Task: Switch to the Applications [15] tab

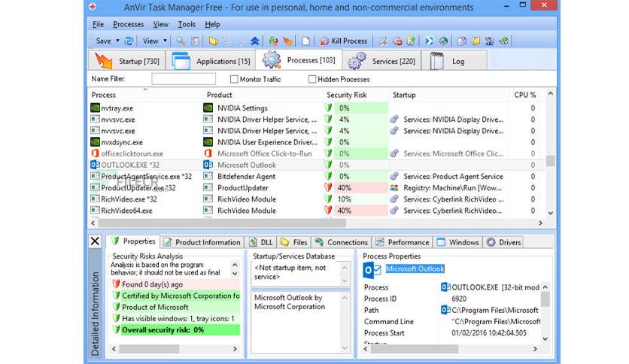Action: pyautogui.click(x=211, y=61)
